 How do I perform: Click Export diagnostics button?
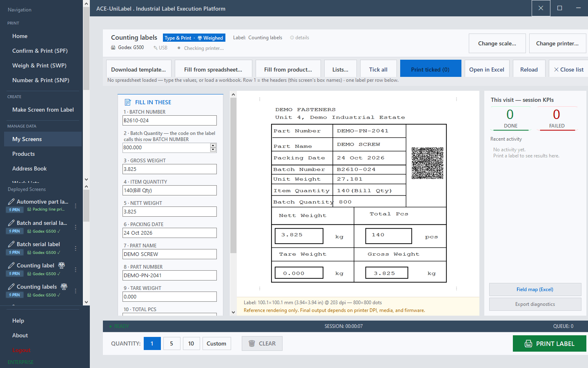pyautogui.click(x=535, y=304)
